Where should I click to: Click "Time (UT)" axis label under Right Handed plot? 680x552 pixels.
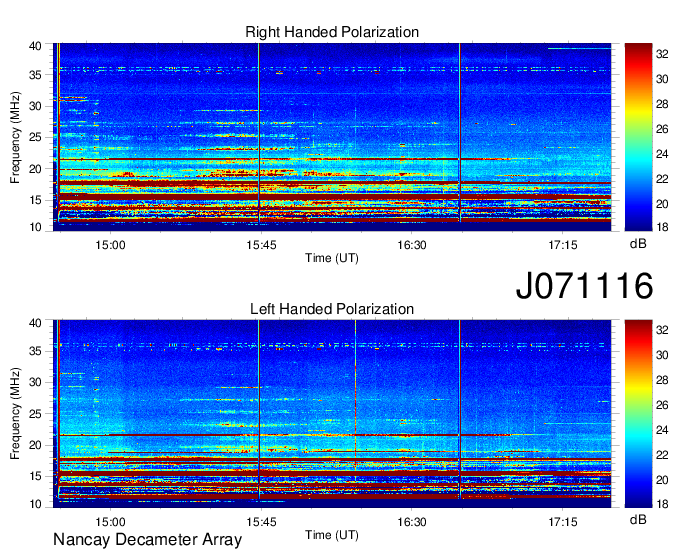click(332, 258)
